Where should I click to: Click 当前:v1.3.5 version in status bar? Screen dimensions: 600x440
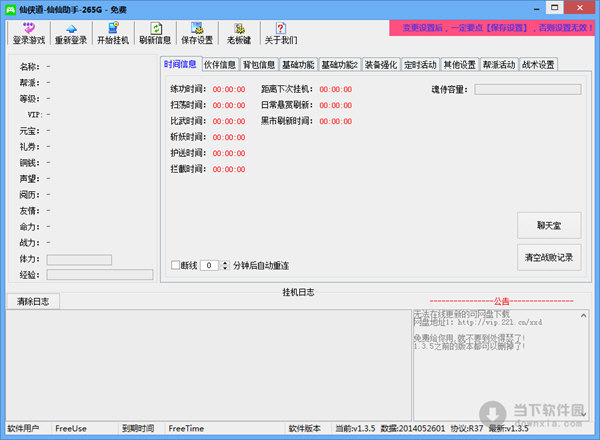click(x=355, y=429)
